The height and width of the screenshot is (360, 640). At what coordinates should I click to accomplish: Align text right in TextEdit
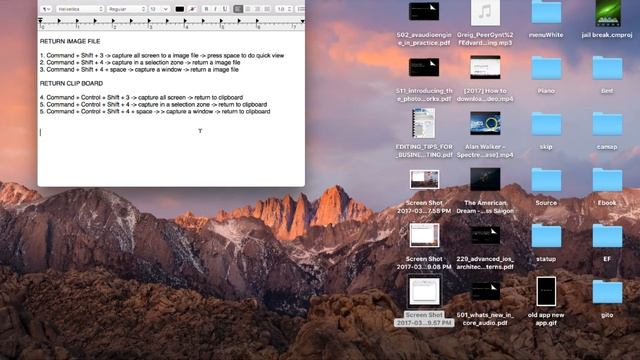coord(258,9)
